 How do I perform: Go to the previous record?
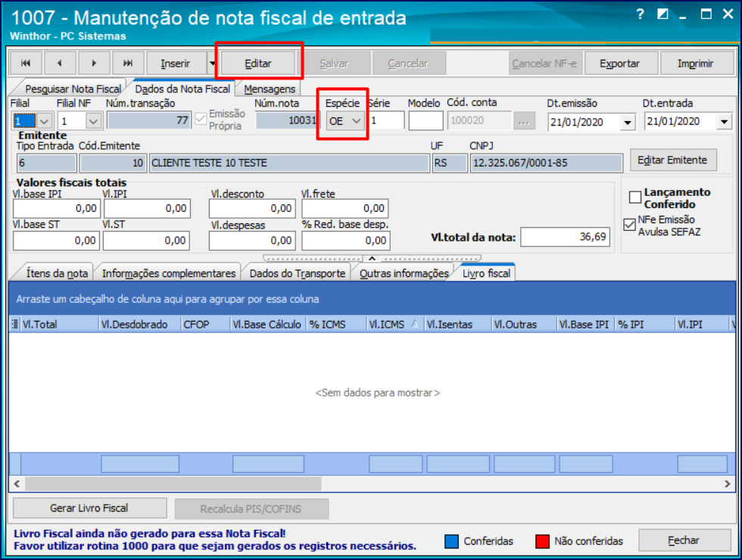coord(60,63)
